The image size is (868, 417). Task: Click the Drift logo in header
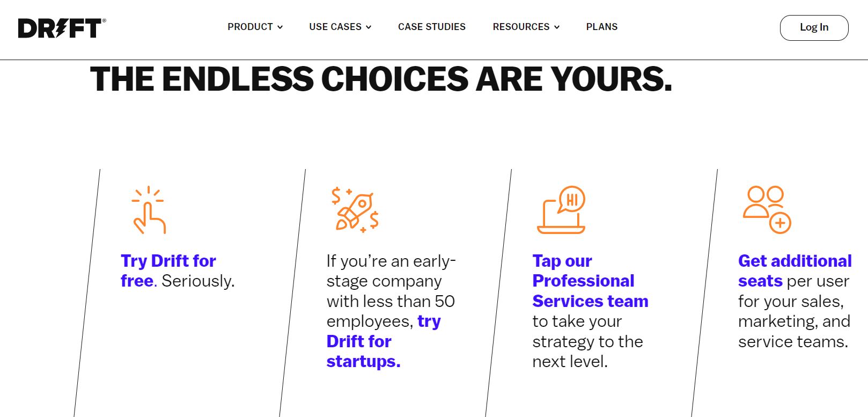point(62,28)
